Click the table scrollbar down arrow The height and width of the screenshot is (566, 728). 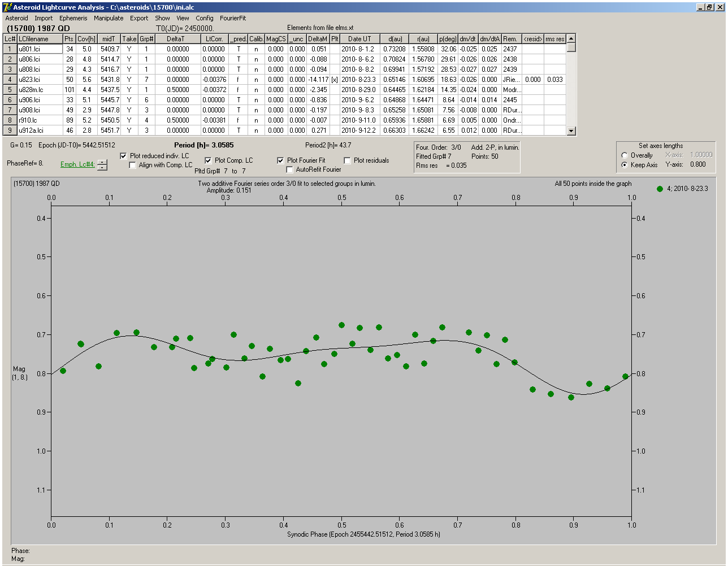click(x=571, y=131)
